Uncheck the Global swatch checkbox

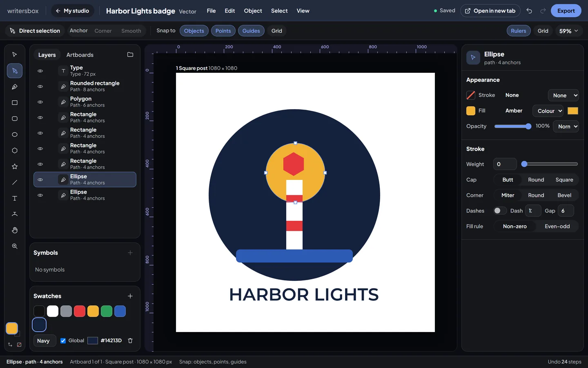tap(63, 341)
